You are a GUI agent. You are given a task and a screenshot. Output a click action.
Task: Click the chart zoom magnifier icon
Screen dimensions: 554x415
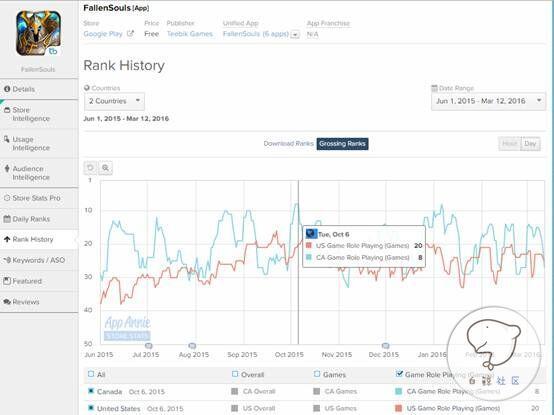(105, 168)
